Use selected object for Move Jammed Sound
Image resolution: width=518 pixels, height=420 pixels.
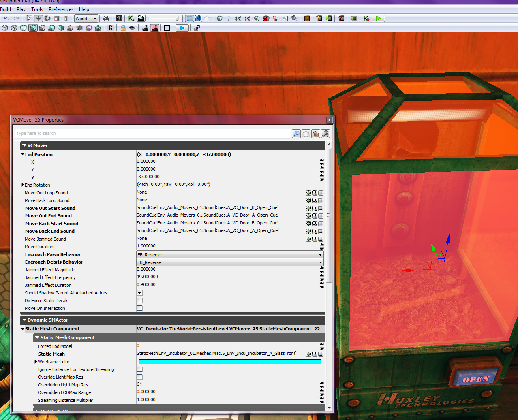coord(308,239)
